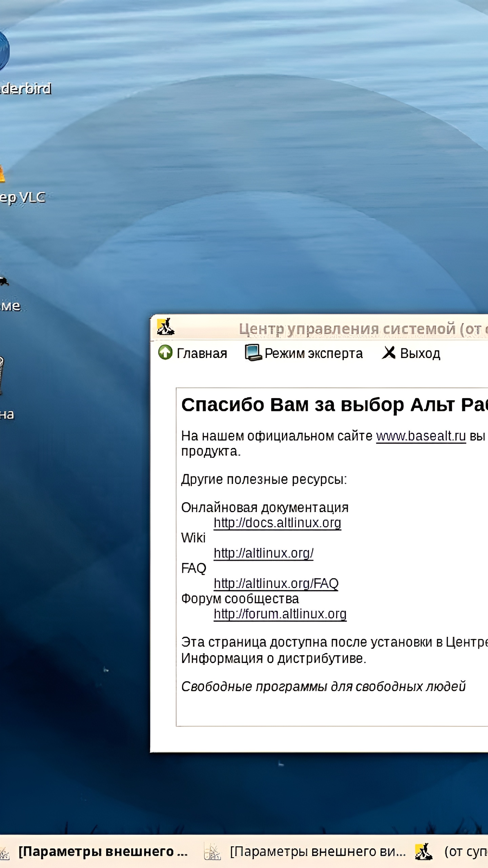Click the taskbar icon before second Параметры entry
Screen dimensions: 488x868
[x=212, y=851]
